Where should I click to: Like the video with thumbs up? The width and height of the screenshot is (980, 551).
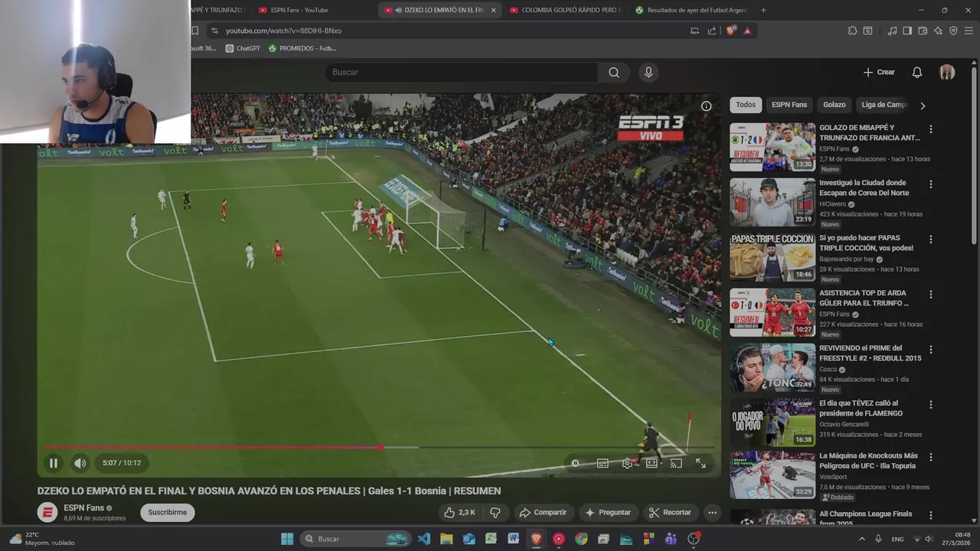[459, 513]
